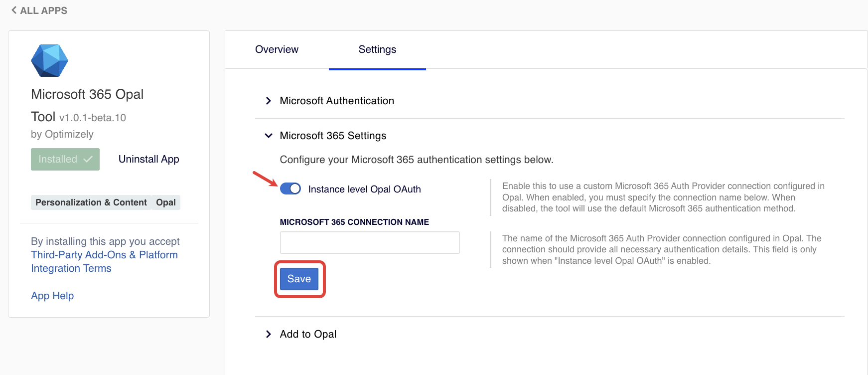This screenshot has height=375, width=868.
Task: Select the Settings tab
Action: 377,49
